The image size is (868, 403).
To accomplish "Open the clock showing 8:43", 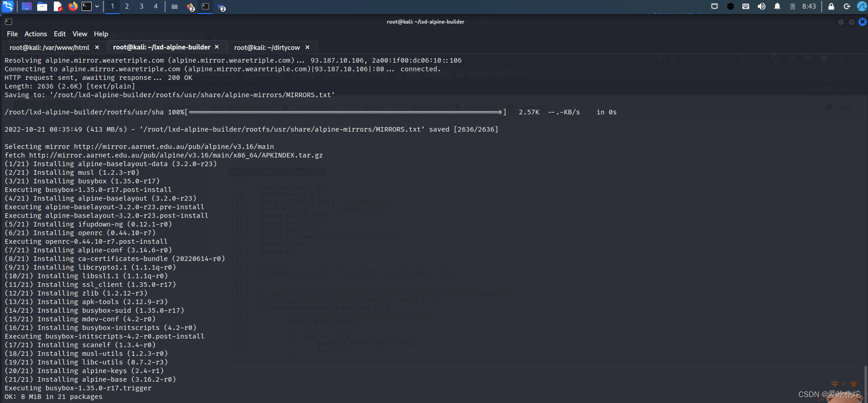I will tap(809, 6).
